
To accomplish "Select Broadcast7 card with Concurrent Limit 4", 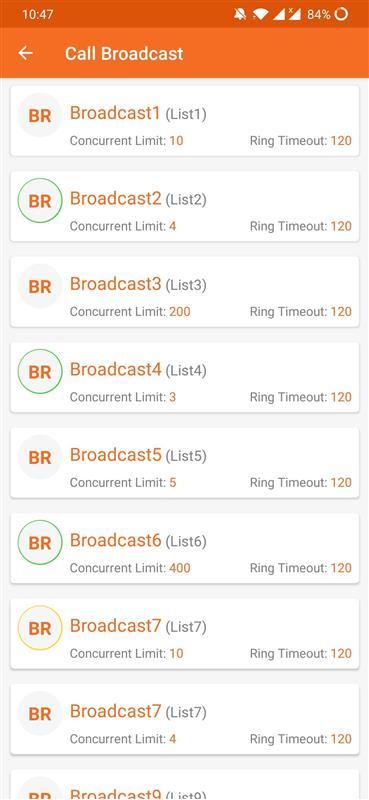I will (x=185, y=719).
